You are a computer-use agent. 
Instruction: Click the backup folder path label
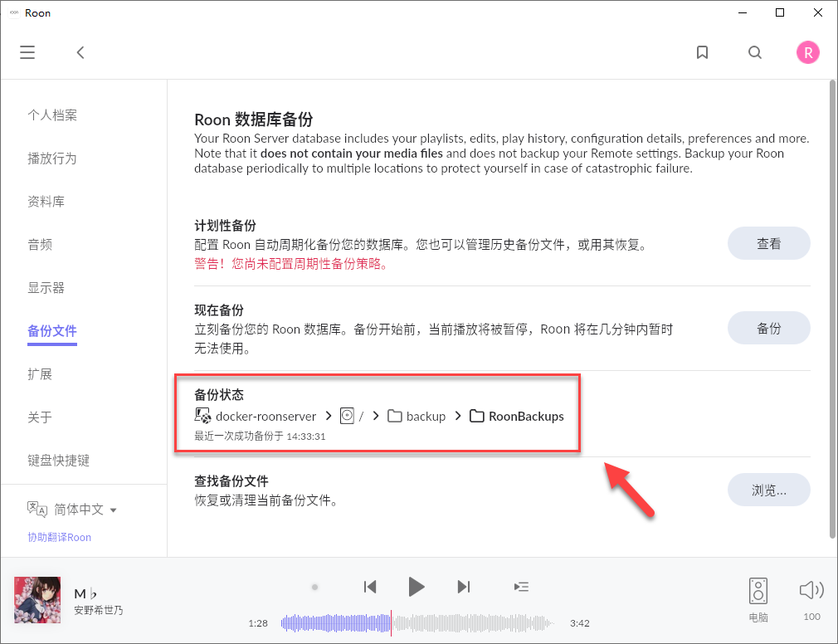click(x=426, y=416)
